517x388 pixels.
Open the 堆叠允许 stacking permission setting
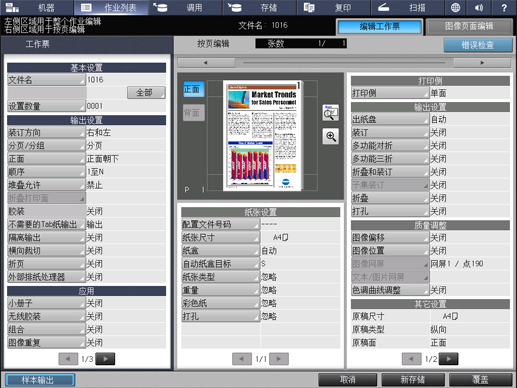tap(46, 185)
